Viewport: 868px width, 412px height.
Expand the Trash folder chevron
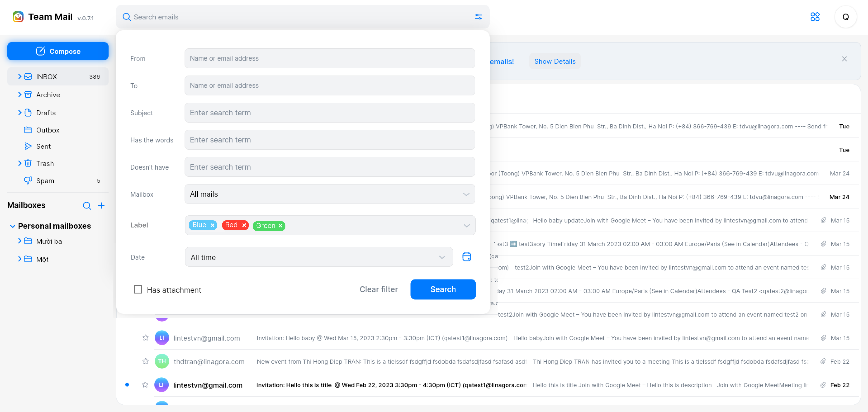[x=19, y=163]
